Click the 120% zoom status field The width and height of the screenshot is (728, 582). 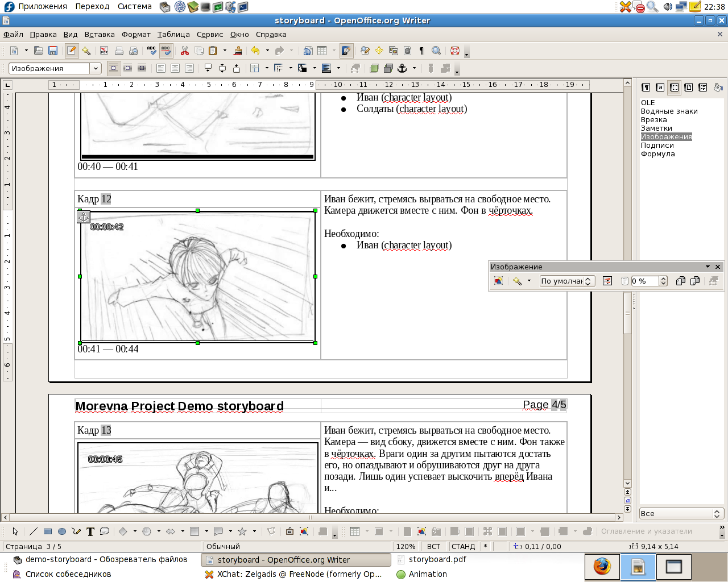(x=406, y=547)
